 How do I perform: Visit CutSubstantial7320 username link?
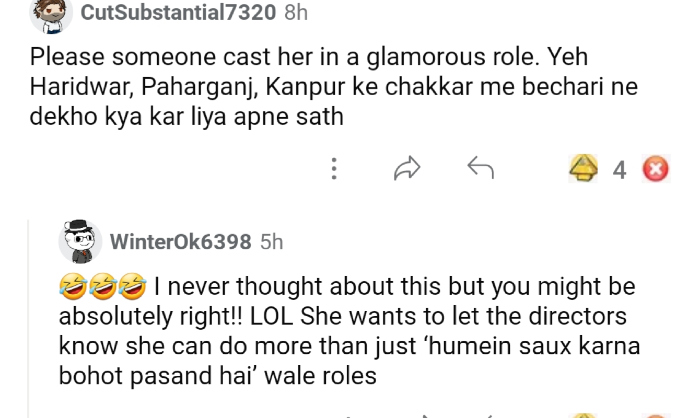pos(192,13)
